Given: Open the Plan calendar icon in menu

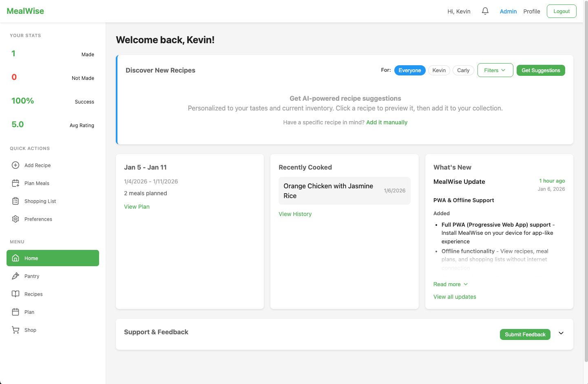Looking at the screenshot, I should (15, 312).
